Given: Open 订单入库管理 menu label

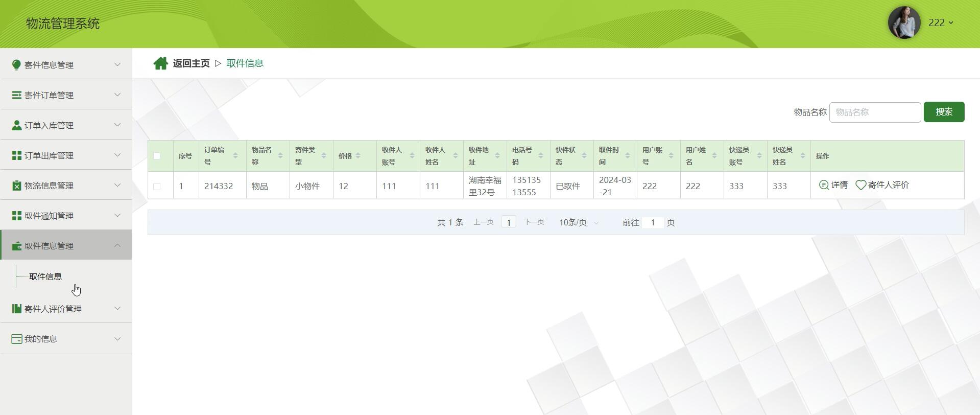Looking at the screenshot, I should coord(49,125).
